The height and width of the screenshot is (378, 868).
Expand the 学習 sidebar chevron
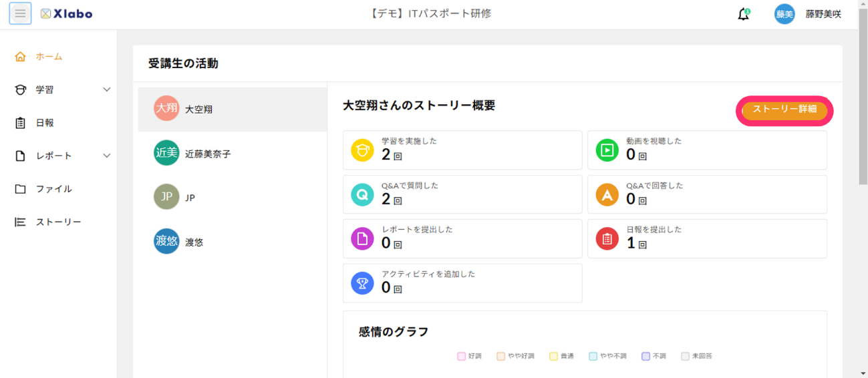(106, 89)
